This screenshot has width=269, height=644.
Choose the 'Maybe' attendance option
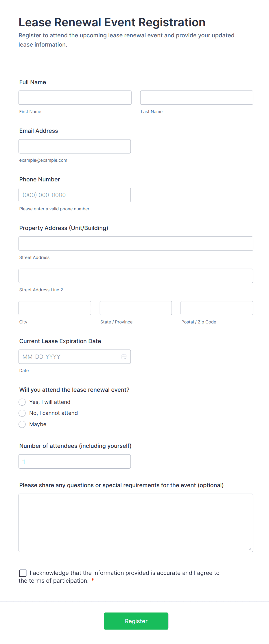coord(22,424)
